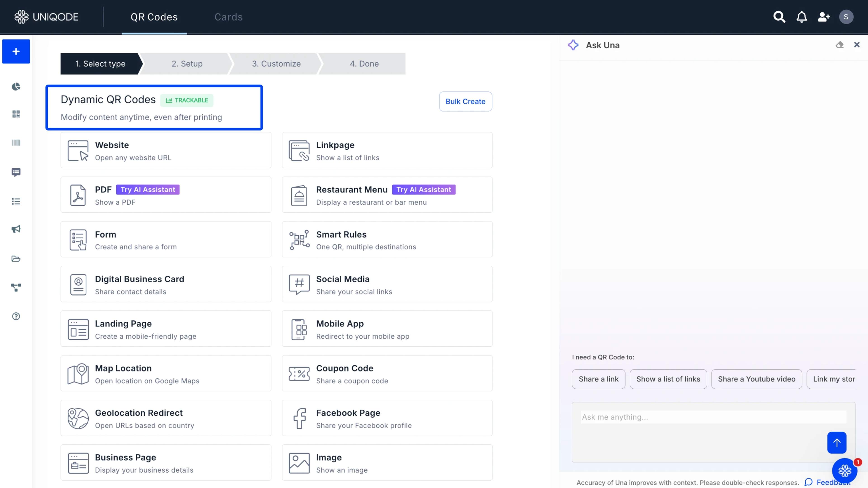Click Try AI Assistant badge on PDF
The image size is (868, 488).
point(148,190)
